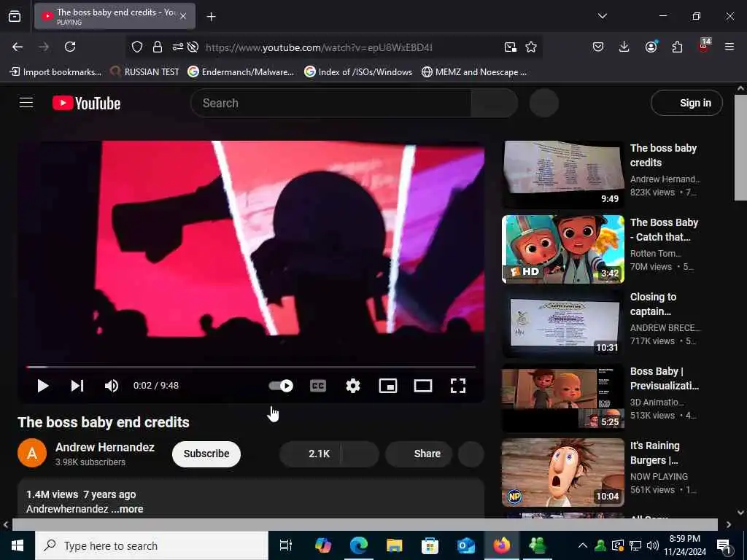View the site security padlock info

[x=158, y=47]
